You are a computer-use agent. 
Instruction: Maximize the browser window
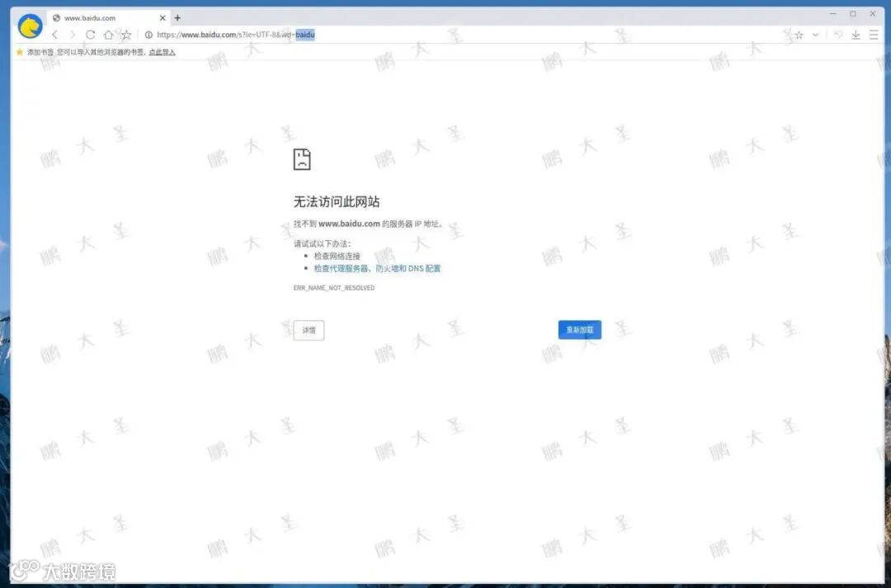tap(853, 14)
